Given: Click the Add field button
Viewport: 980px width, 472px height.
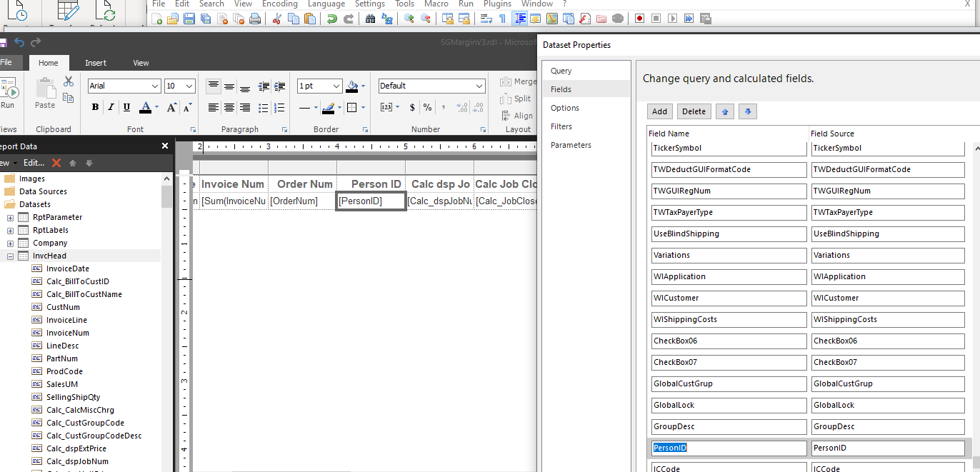Looking at the screenshot, I should pyautogui.click(x=660, y=111).
